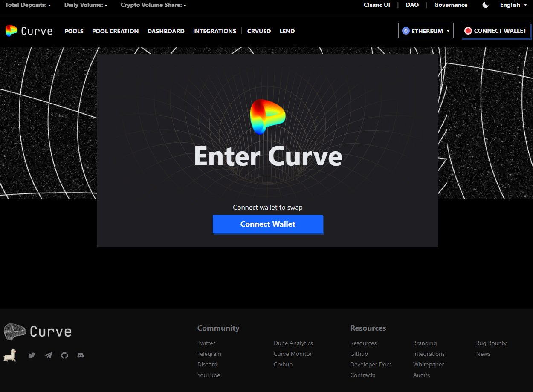This screenshot has width=533, height=392.
Task: Open the Github resources text link
Action: coord(359,354)
